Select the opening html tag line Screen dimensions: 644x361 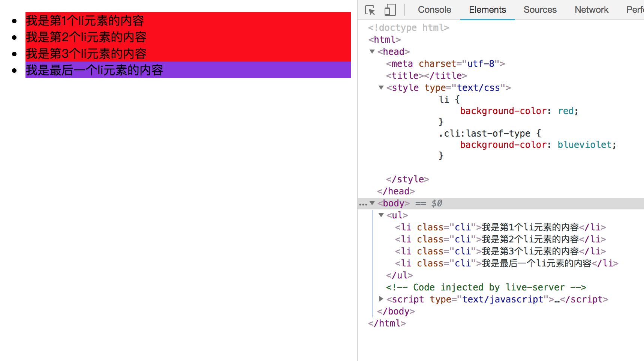pos(385,39)
